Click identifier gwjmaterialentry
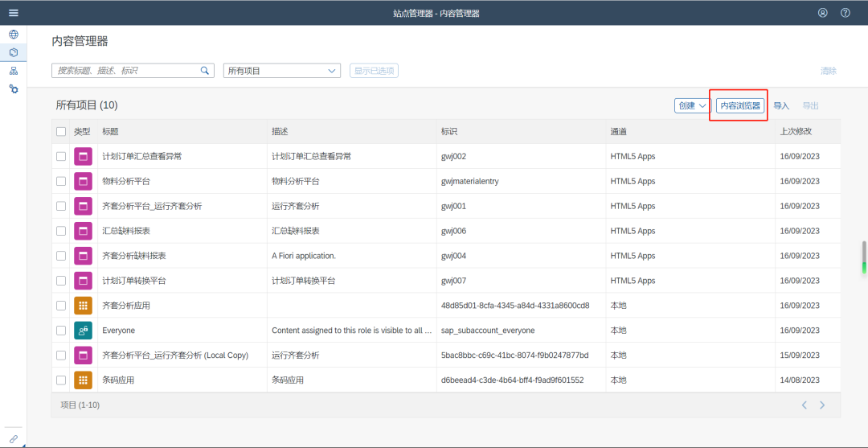 (x=470, y=181)
